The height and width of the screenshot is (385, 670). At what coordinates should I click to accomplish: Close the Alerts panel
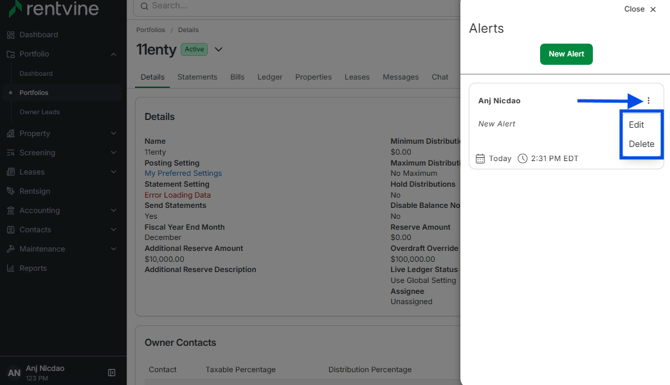[640, 9]
